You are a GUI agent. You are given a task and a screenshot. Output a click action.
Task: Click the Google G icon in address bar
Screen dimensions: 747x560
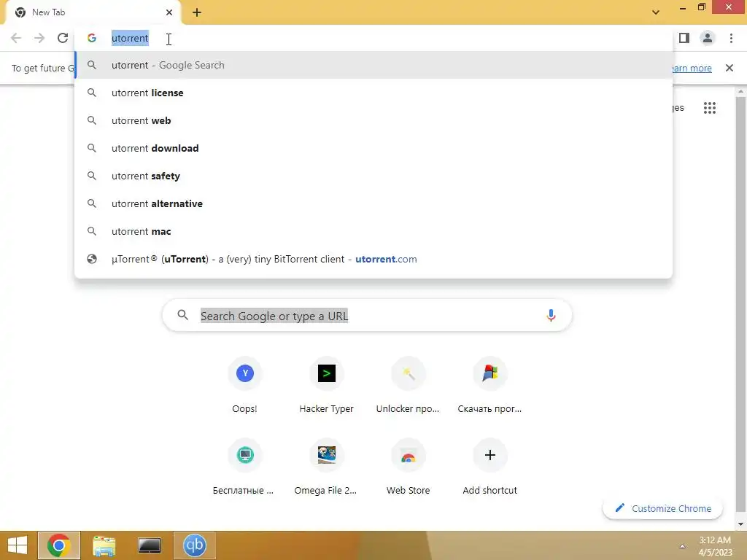(92, 38)
